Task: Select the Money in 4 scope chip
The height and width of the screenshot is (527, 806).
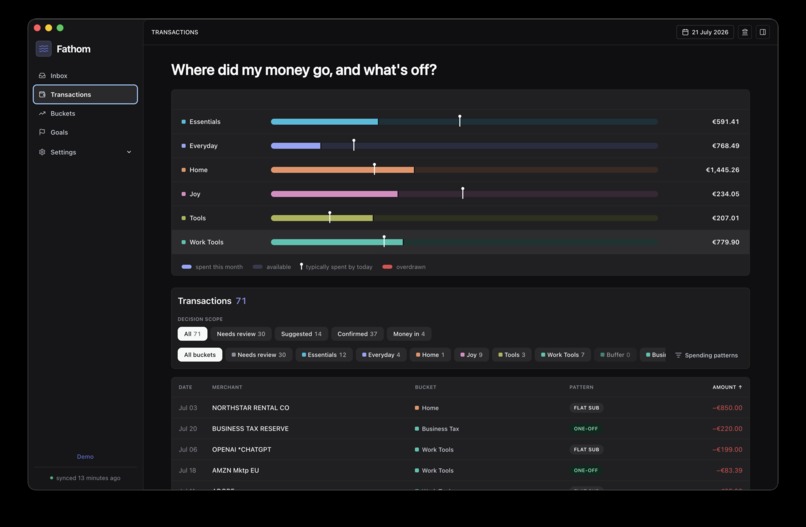Action: [409, 334]
